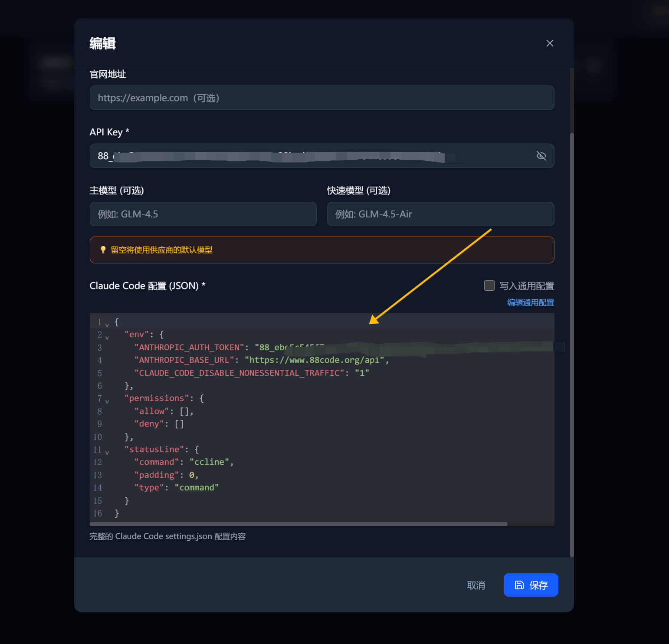Screen dimensions: 669x644
Task: Close the 编辑 dialog with X icon
Action: tap(550, 43)
